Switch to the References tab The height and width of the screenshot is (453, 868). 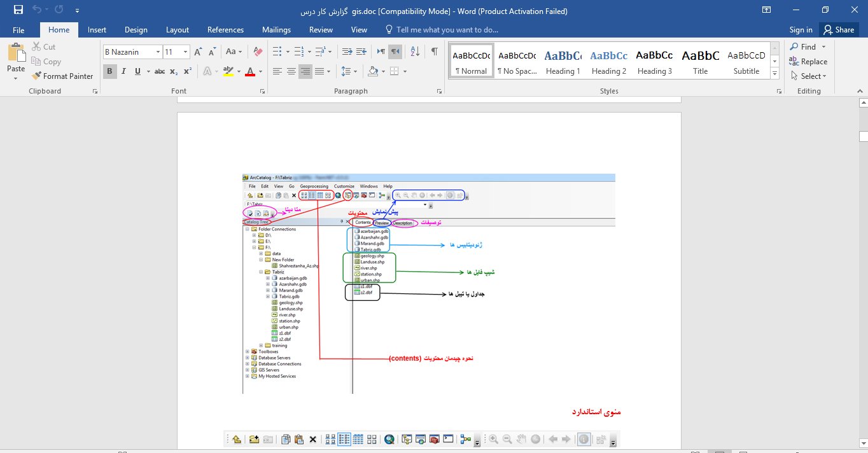coord(225,30)
